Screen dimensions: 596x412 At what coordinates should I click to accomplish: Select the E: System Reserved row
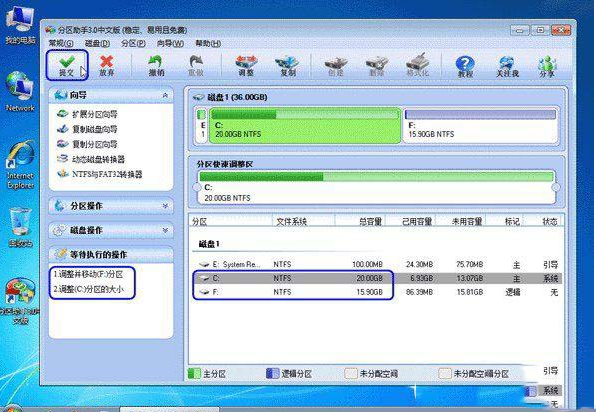click(376, 264)
